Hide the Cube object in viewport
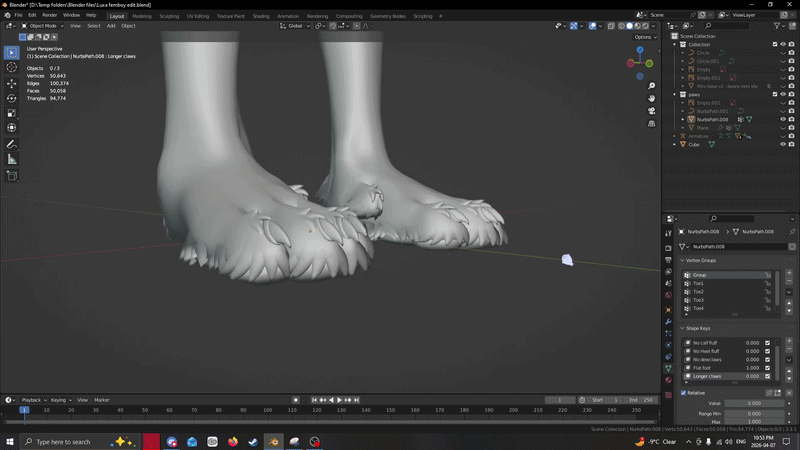 click(x=782, y=144)
